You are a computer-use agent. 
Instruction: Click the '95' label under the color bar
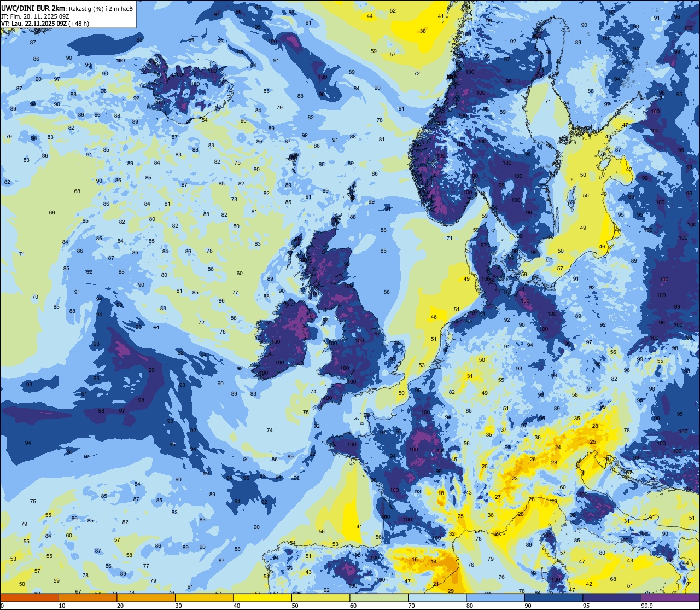point(586,606)
